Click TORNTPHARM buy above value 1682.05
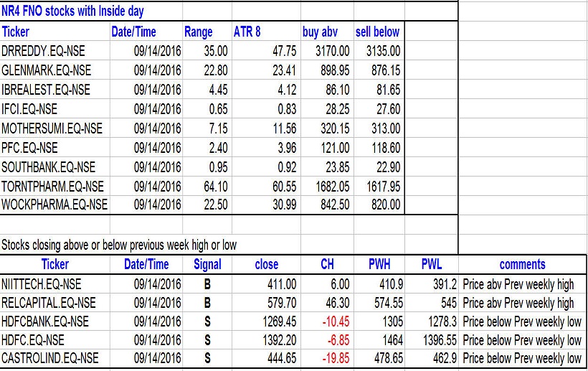 point(332,187)
